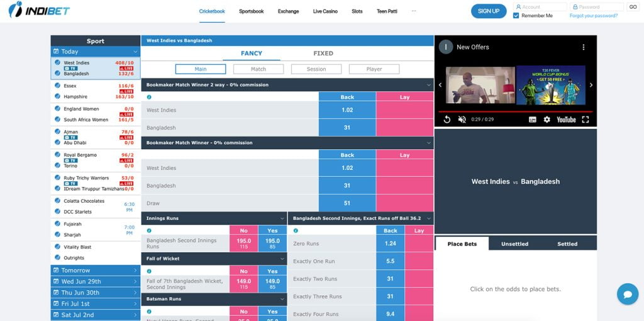Click the Account input field

[540, 6]
